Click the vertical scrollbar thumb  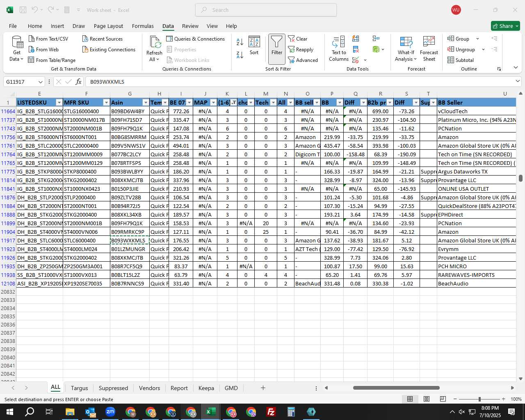[520, 178]
